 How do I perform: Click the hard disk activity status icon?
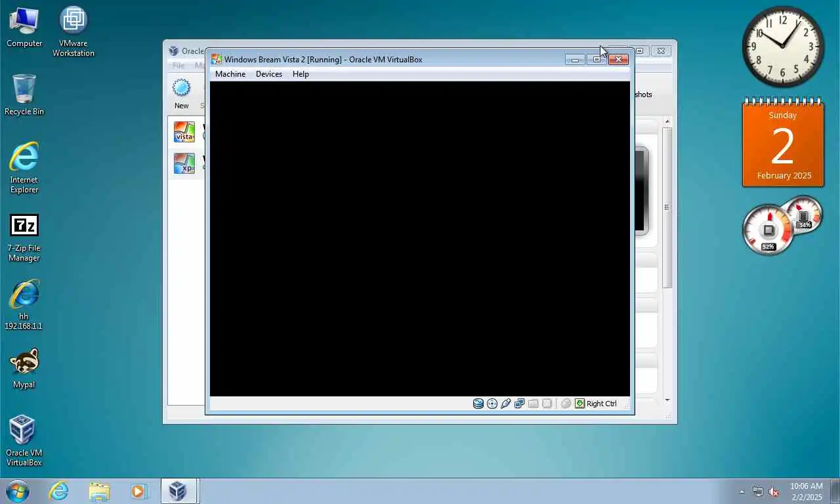[478, 404]
